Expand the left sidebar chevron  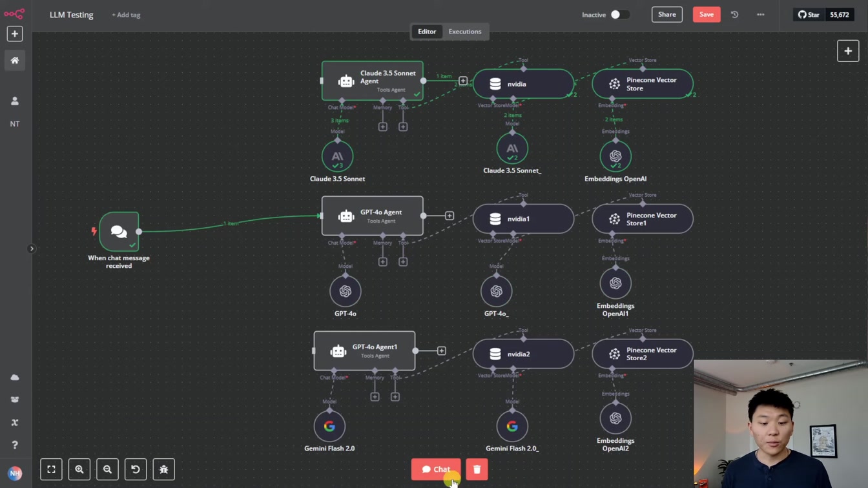[31, 249]
